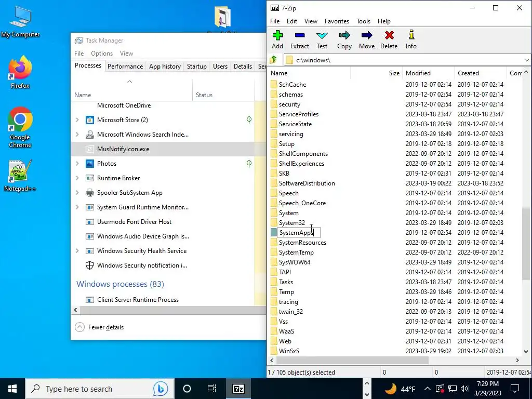Click the Add toolbar icon in 7-Zip

click(277, 39)
